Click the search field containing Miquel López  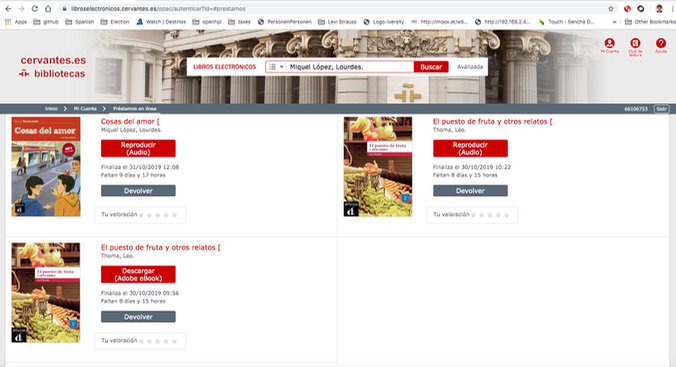point(350,67)
